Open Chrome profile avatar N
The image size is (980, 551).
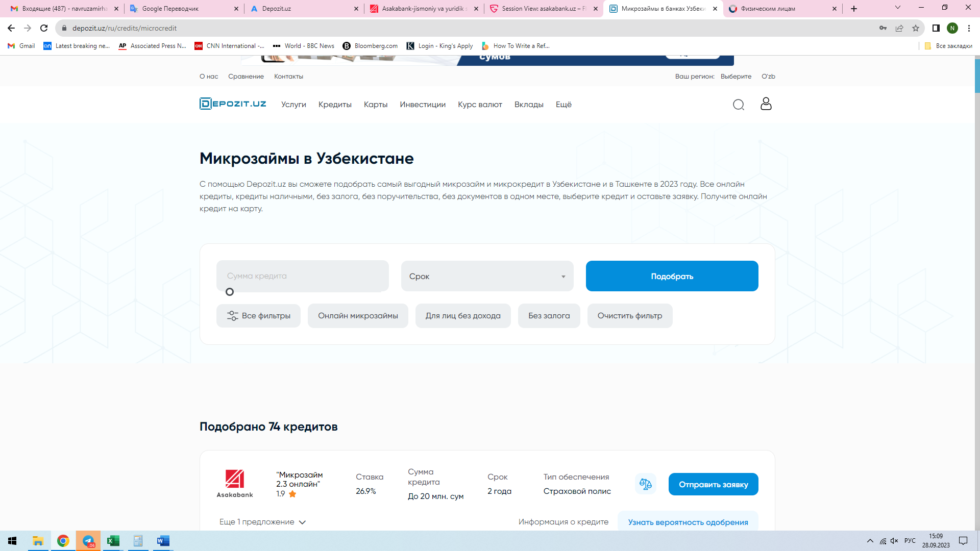[x=952, y=28]
